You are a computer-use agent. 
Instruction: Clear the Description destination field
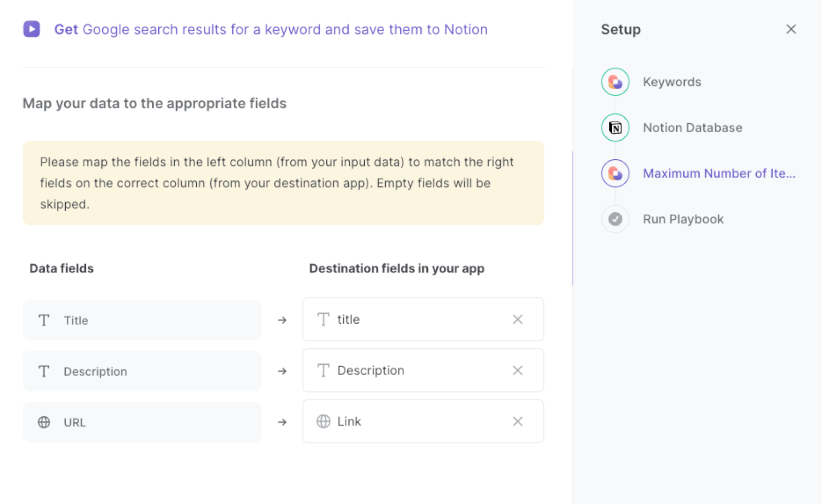click(517, 370)
